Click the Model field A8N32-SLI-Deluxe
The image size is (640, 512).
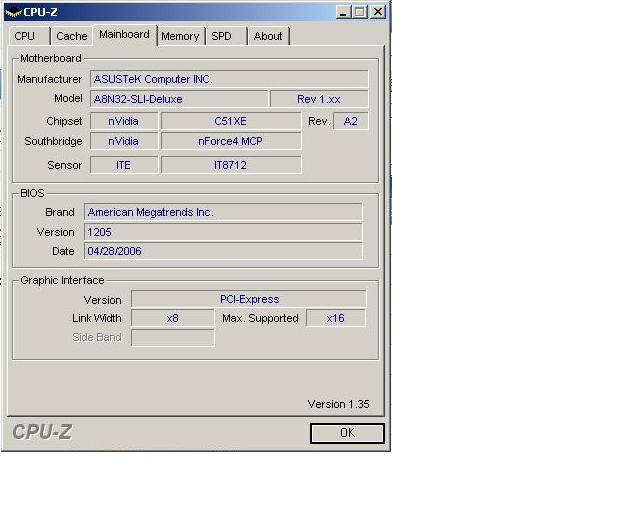click(x=179, y=99)
